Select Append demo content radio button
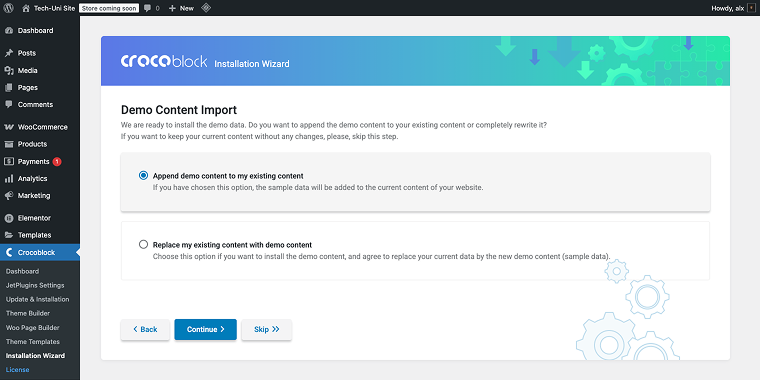Screen dimensions: 760x380 pos(143,175)
